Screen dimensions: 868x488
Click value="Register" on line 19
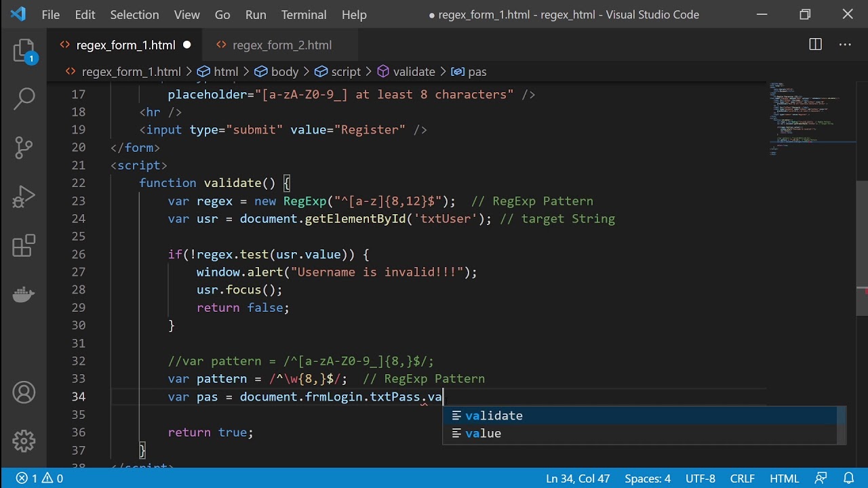348,129
